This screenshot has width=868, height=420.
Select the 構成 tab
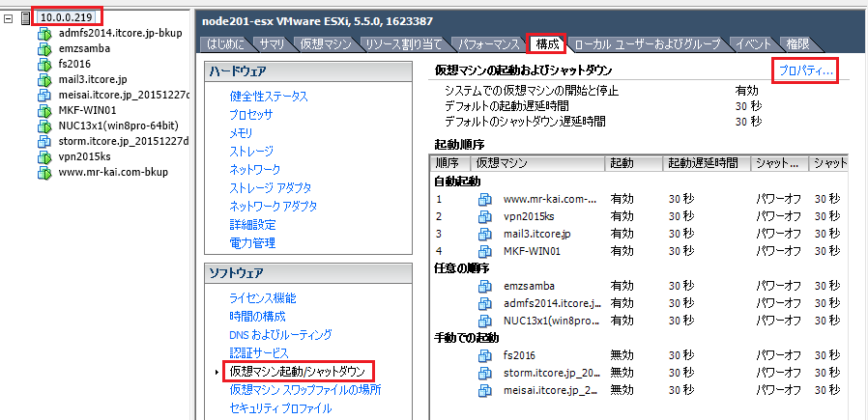tap(547, 44)
